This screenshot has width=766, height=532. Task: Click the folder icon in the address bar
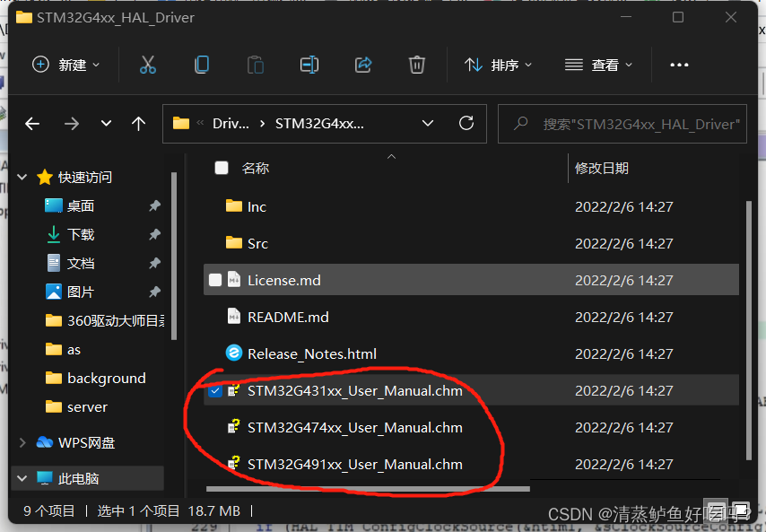pos(181,123)
